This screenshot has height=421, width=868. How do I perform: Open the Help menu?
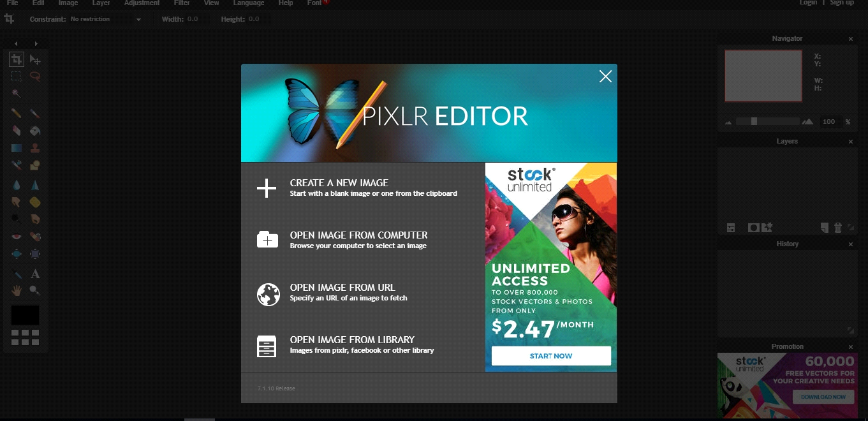tap(286, 3)
